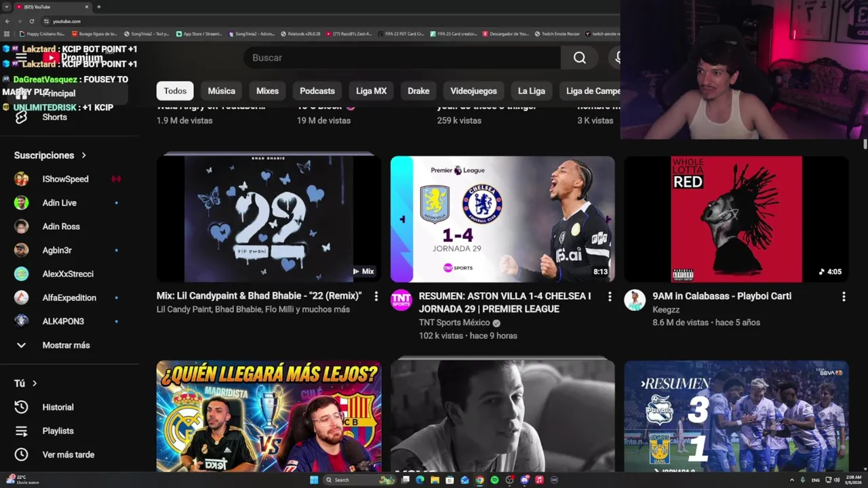Click the Windows taskbar Search box
Screen dimensions: 868x488
pyautogui.click(x=358, y=480)
